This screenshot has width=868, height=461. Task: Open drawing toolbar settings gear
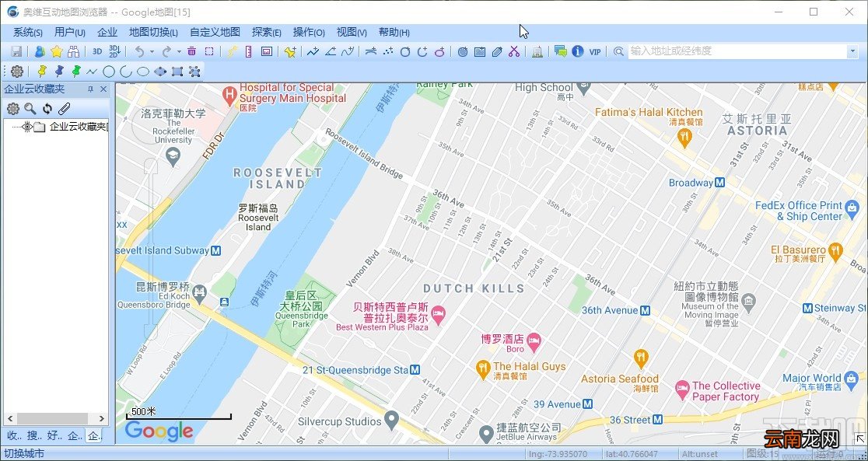[x=17, y=72]
